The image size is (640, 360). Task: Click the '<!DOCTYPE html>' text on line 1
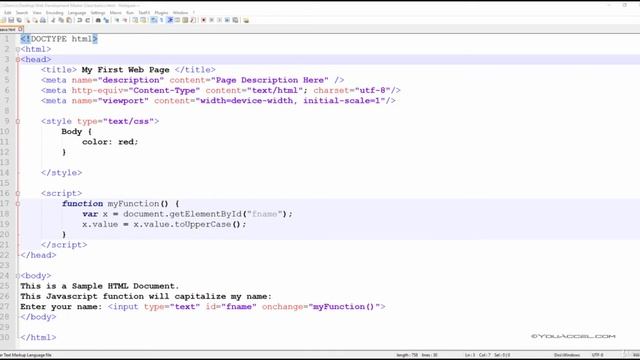59,39
